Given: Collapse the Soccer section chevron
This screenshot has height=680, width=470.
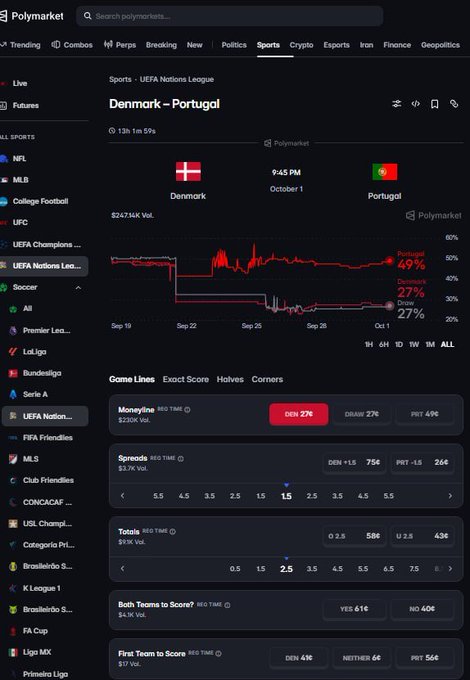Looking at the screenshot, I should click(78, 288).
